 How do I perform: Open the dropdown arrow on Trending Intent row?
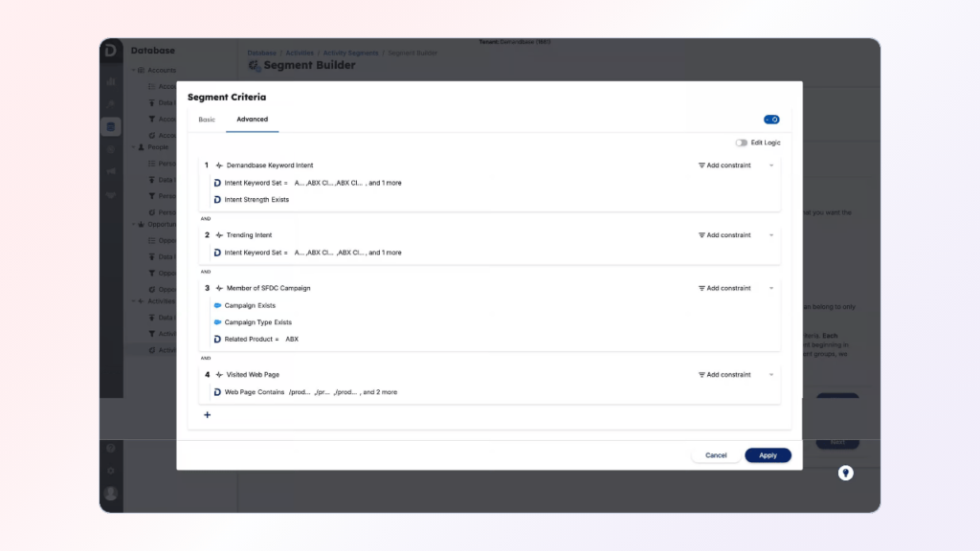(x=771, y=235)
